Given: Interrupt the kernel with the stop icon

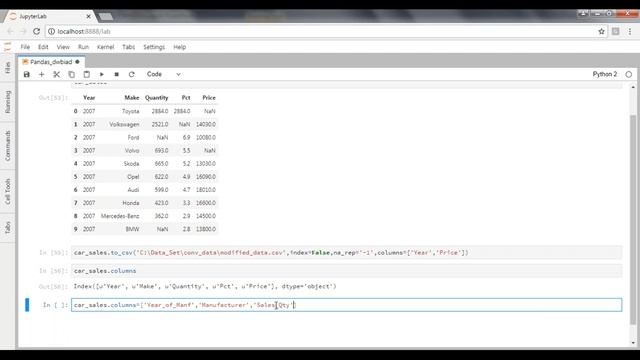Looking at the screenshot, I should [x=116, y=74].
